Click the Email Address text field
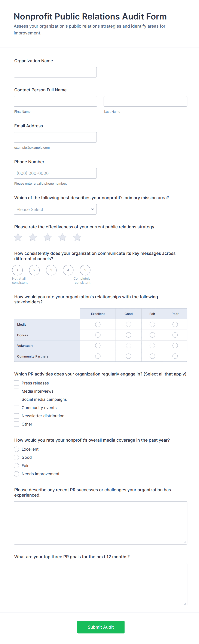This screenshot has height=644, width=199. coord(55,137)
